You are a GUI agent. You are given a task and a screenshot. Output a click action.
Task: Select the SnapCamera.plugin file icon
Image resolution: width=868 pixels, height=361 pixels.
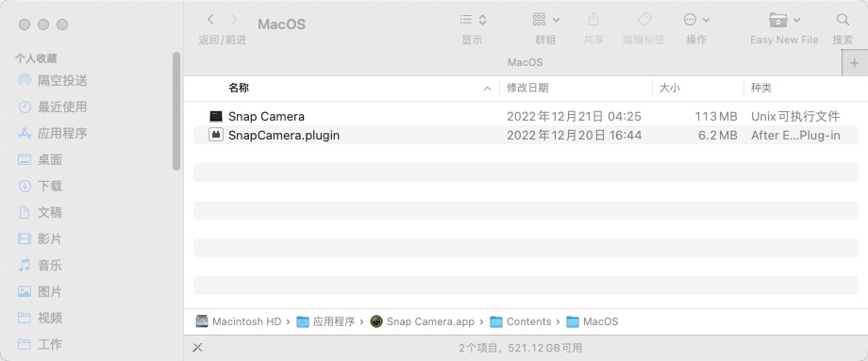coord(216,135)
